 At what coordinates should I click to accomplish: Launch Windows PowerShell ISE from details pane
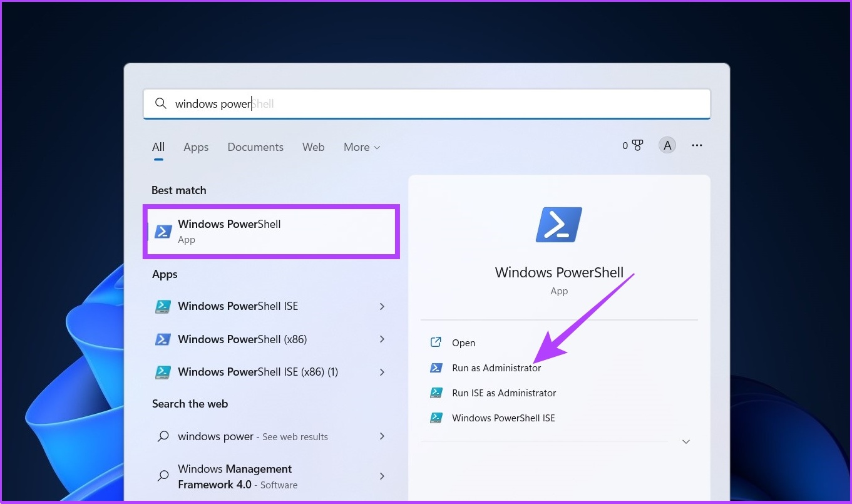click(503, 418)
